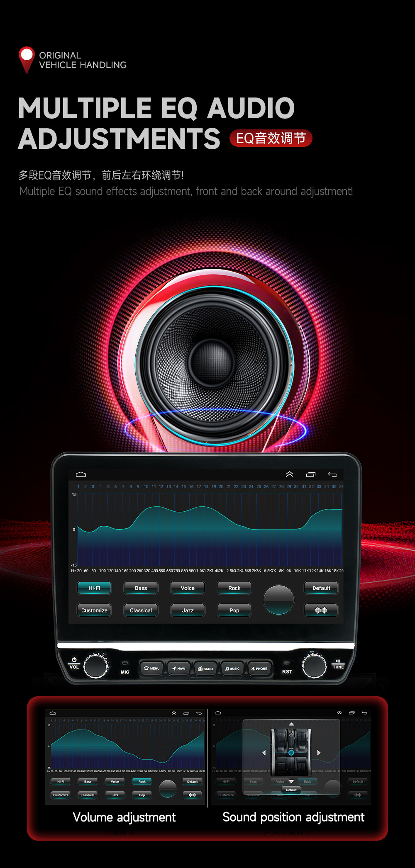This screenshot has height=868, width=415.
Task: Select Customize preset on main EQ screen
Action: 94,610
